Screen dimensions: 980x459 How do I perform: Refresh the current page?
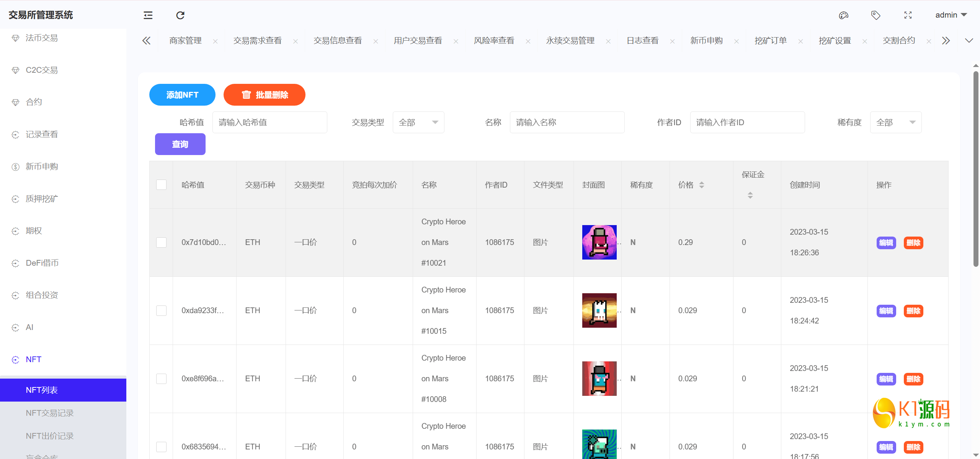coord(180,15)
